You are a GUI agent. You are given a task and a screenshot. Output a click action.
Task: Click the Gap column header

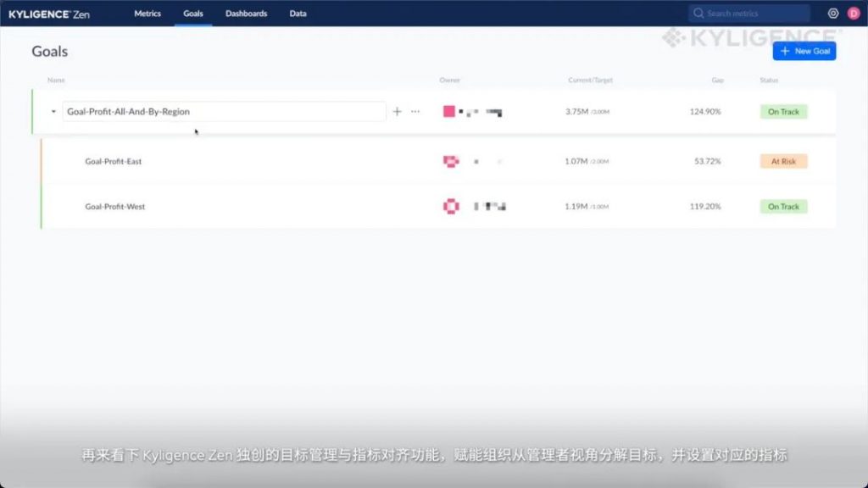[717, 80]
